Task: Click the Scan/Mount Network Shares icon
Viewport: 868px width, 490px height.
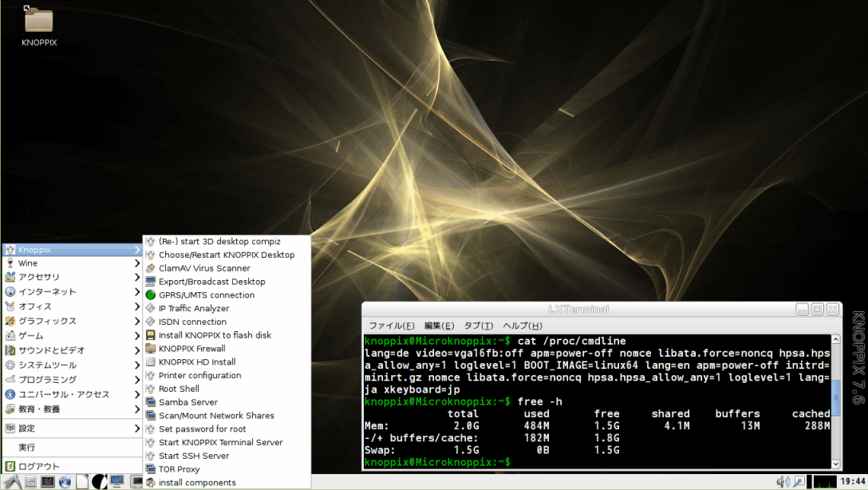Action: click(150, 415)
